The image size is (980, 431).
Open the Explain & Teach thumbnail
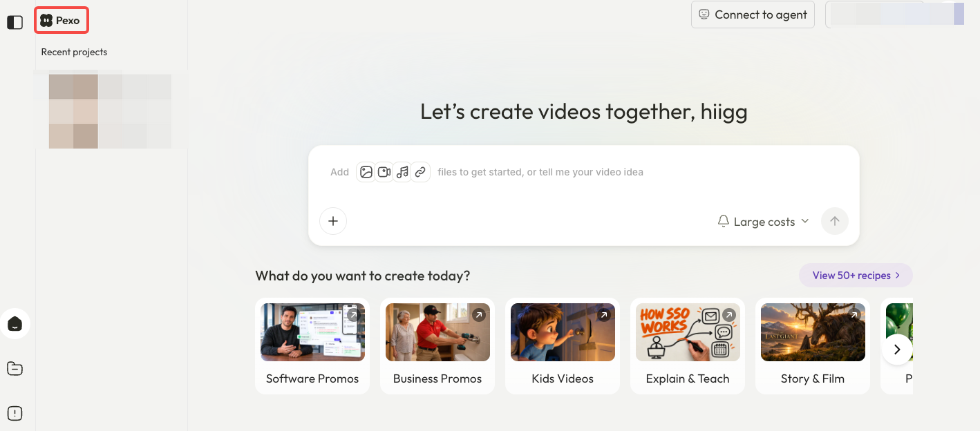[688, 332]
